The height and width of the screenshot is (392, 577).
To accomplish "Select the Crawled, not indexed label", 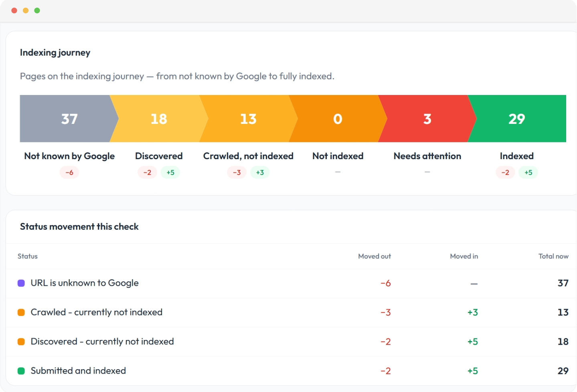I will (248, 156).
